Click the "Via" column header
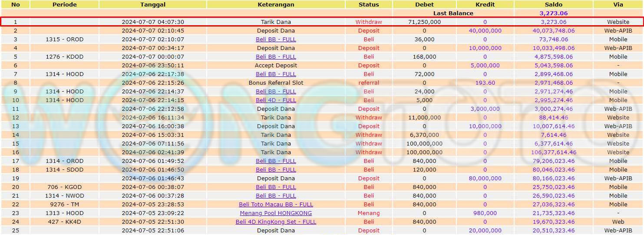This screenshot has height=235, width=644. [618, 5]
